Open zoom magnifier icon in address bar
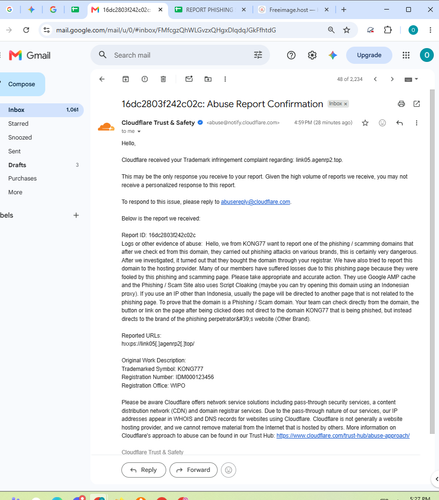Viewport: 439px width, 500px height. point(331,30)
